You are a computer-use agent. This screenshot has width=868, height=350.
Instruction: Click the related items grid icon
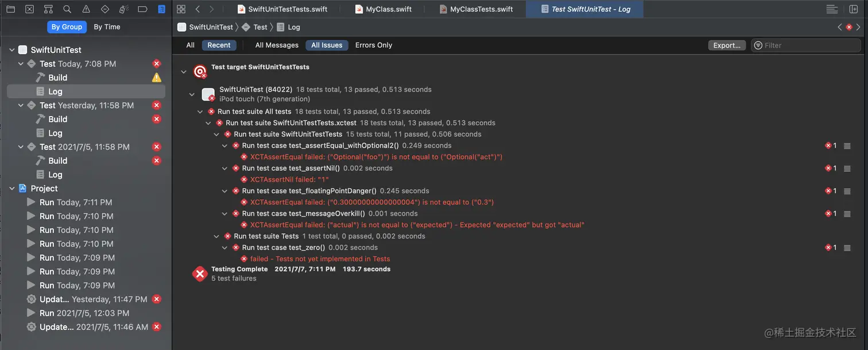tap(181, 9)
